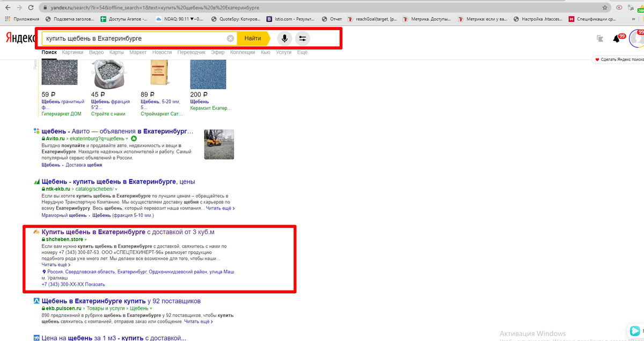Open the Yandex collections icon near the bell
644x341 pixels.
click(x=600, y=39)
